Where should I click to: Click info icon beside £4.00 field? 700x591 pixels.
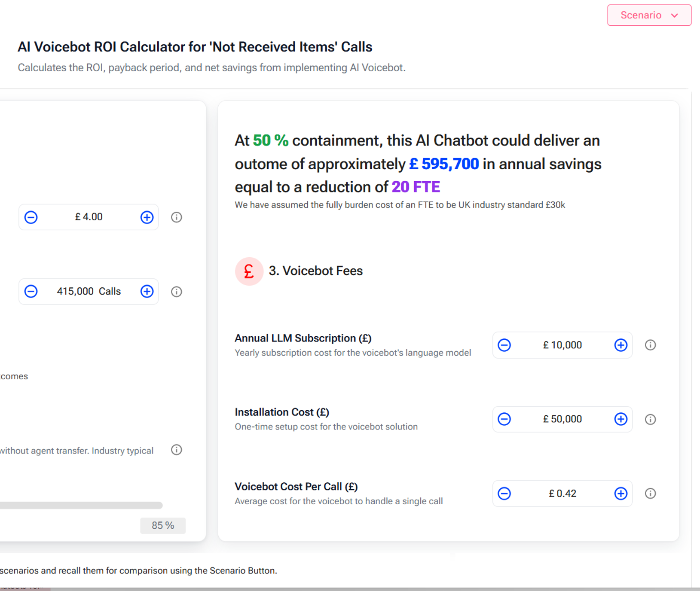pyautogui.click(x=177, y=217)
